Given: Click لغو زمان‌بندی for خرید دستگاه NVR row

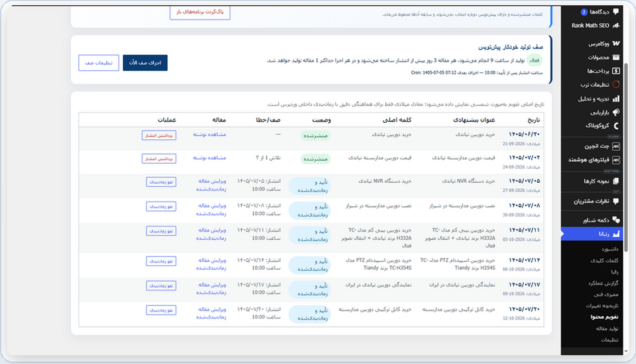Looking at the screenshot, I should pyautogui.click(x=161, y=182).
